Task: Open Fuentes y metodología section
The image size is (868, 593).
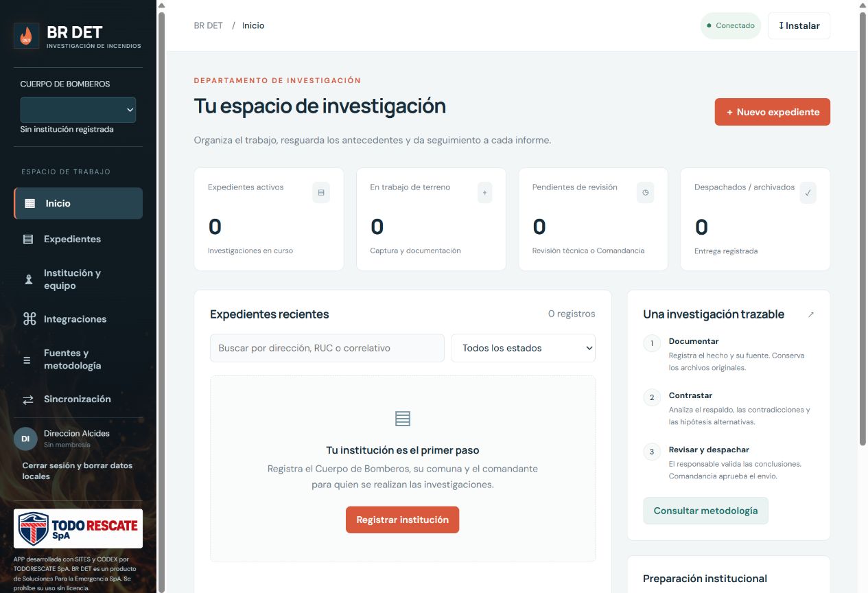Action: (x=78, y=360)
